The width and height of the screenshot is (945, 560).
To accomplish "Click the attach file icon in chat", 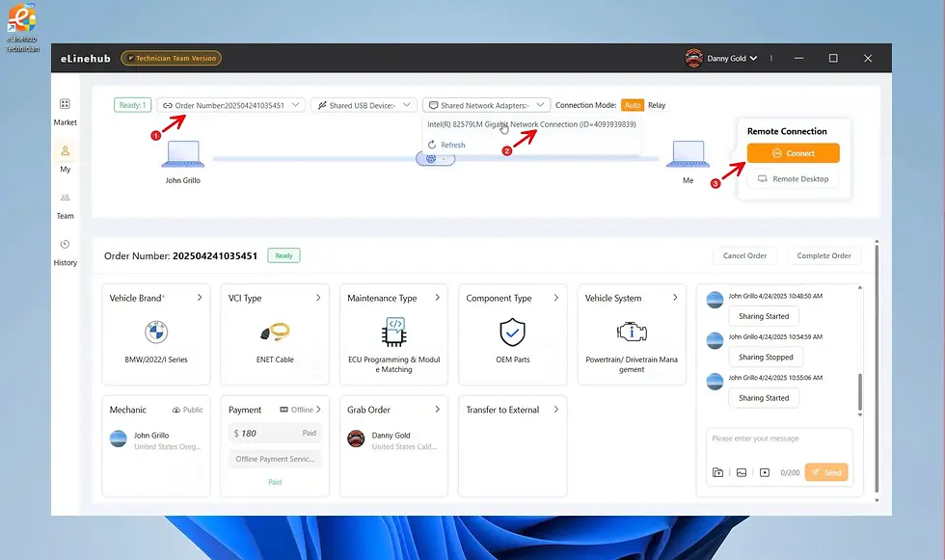I will pyautogui.click(x=717, y=472).
